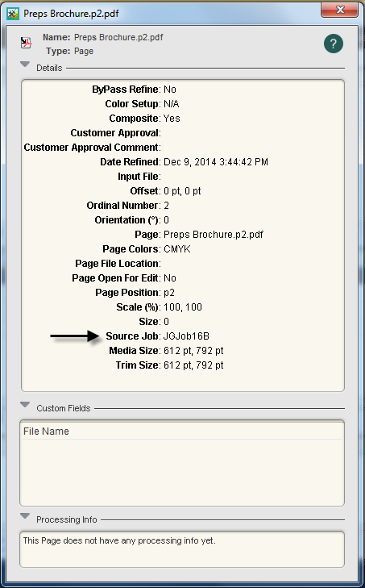
Task: Collapse the Processing Info section
Action: (x=25, y=516)
